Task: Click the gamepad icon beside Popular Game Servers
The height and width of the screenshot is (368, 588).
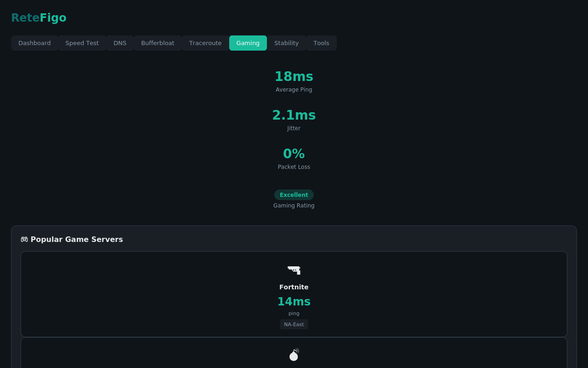Action: 24,239
